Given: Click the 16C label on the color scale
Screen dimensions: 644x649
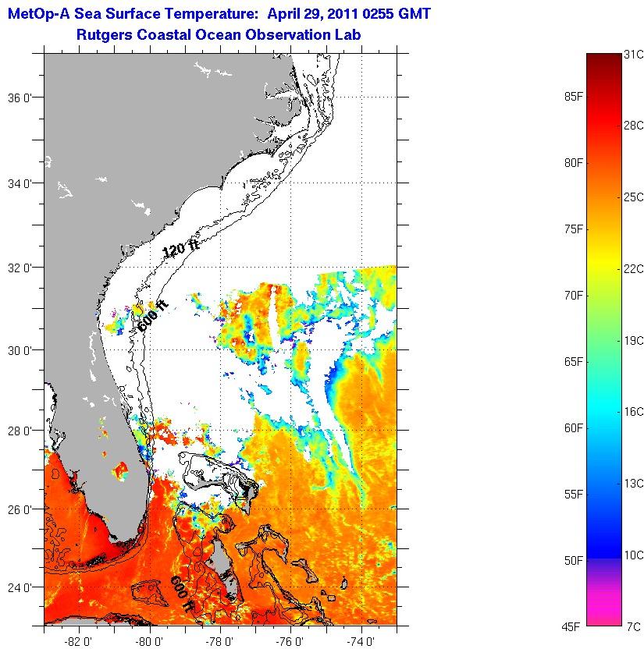Looking at the screenshot, I should click(x=633, y=412).
